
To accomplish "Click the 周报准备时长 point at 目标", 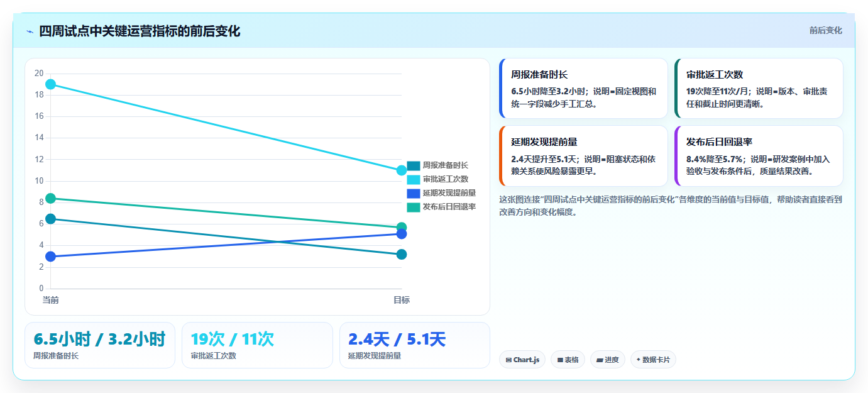I will click(x=402, y=255).
